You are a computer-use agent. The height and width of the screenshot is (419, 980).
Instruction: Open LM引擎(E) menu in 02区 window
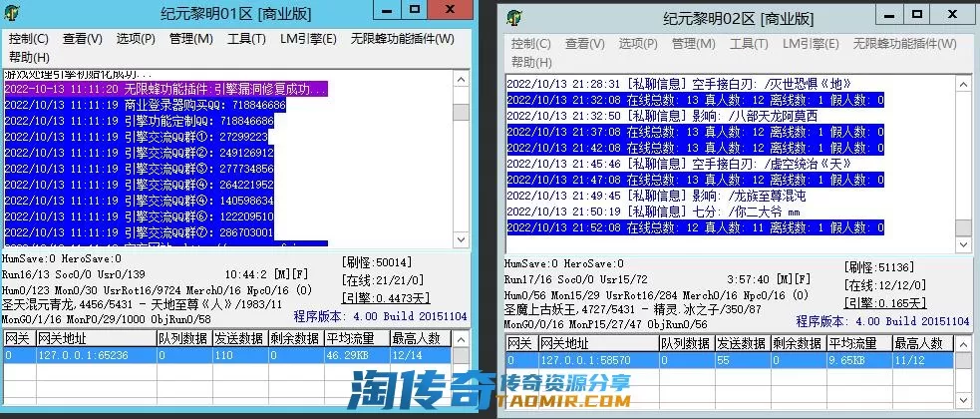[811, 44]
